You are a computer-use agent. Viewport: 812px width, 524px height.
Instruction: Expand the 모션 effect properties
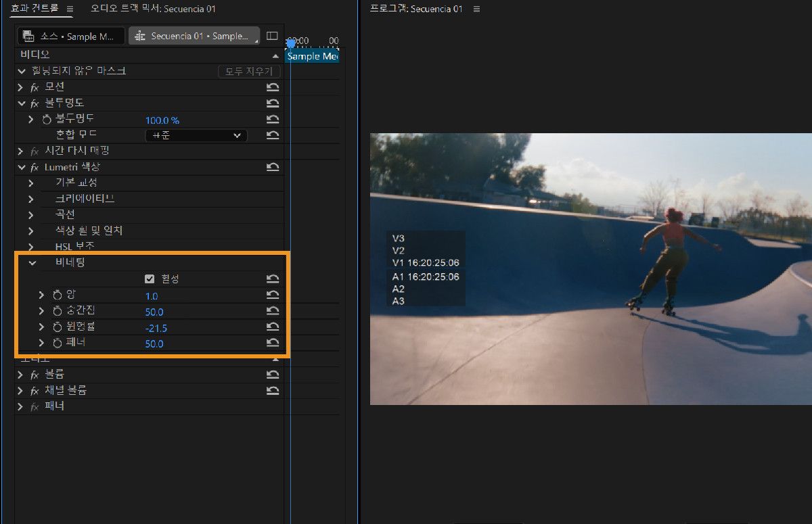20,87
